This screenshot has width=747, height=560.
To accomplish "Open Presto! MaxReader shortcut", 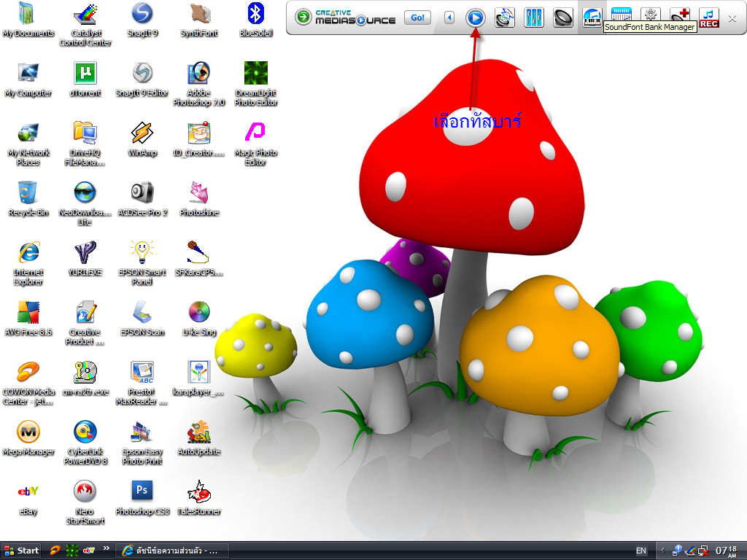I will pos(142,384).
